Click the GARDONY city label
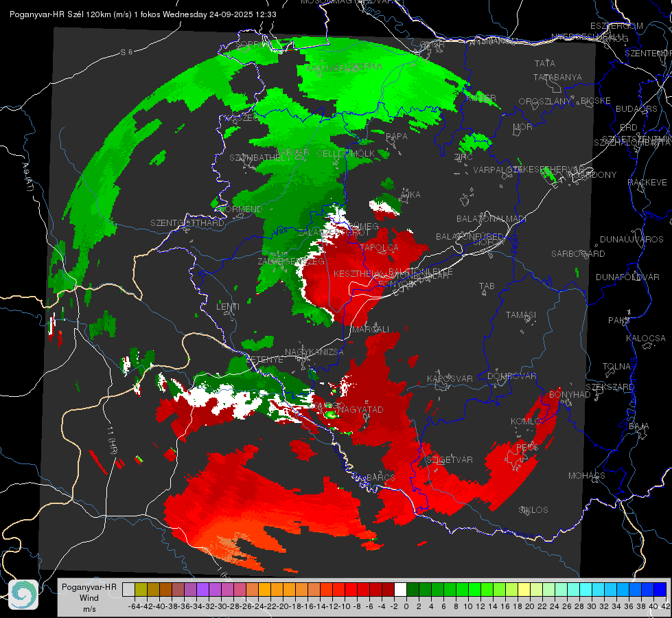 [x=596, y=175]
